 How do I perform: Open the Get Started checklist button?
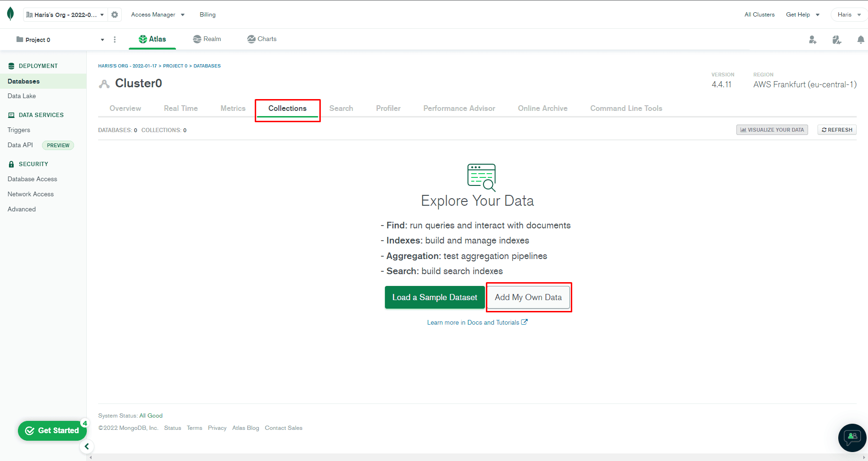point(52,430)
